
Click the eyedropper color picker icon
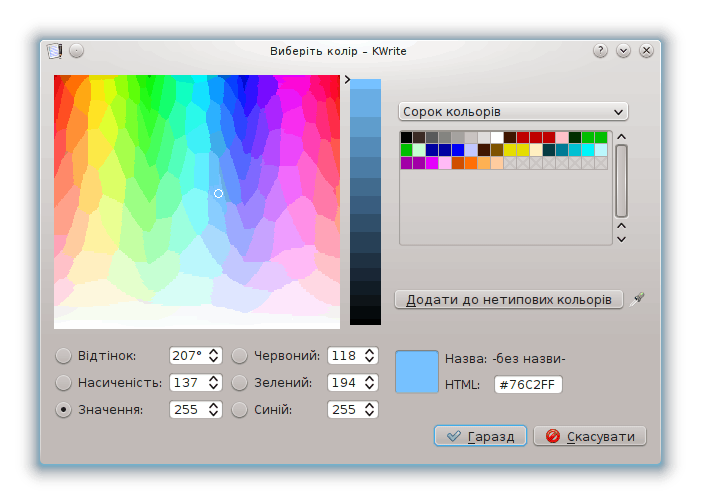pyautogui.click(x=639, y=299)
